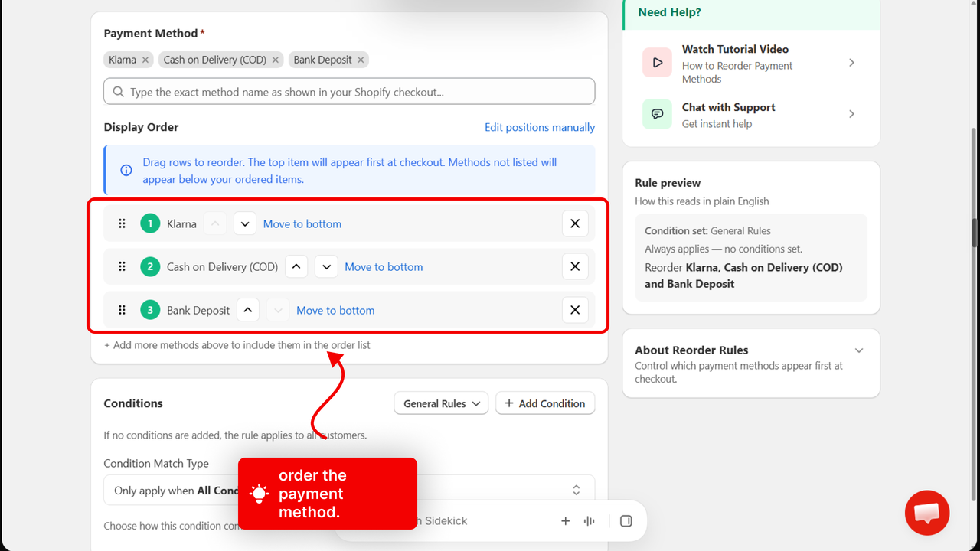The height and width of the screenshot is (551, 980).
Task: Click the Tutorial Video chevron arrow
Action: pos(851,63)
